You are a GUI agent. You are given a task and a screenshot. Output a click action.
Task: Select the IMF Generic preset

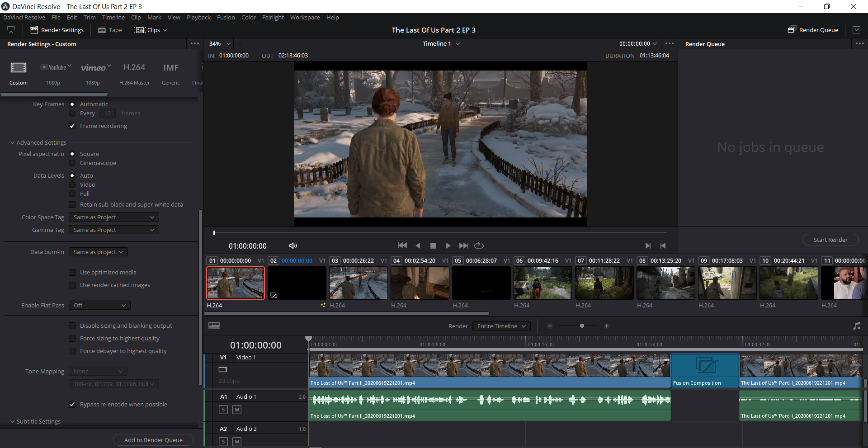pos(171,68)
